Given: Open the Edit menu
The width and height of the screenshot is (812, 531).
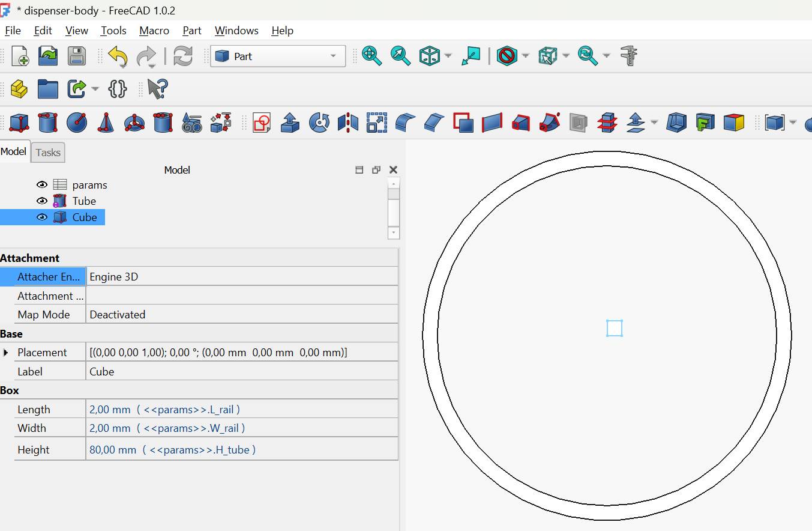Looking at the screenshot, I should [x=43, y=31].
